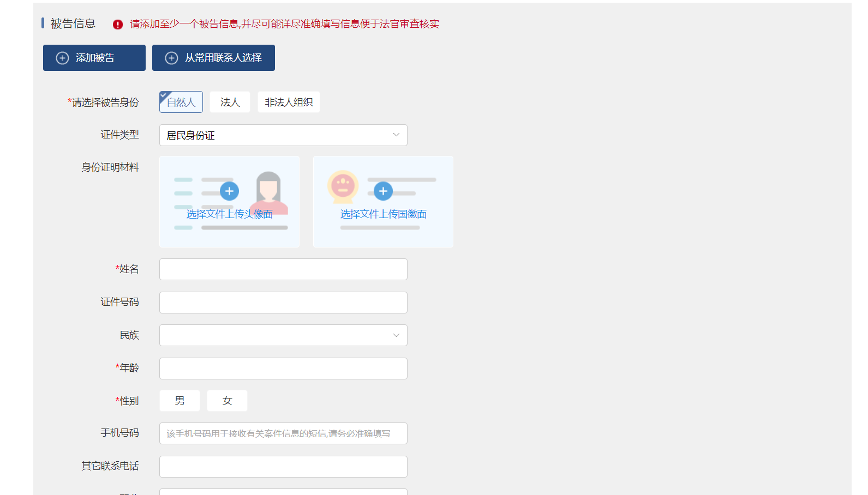Click the person avatar illustration on ID front

point(268,192)
